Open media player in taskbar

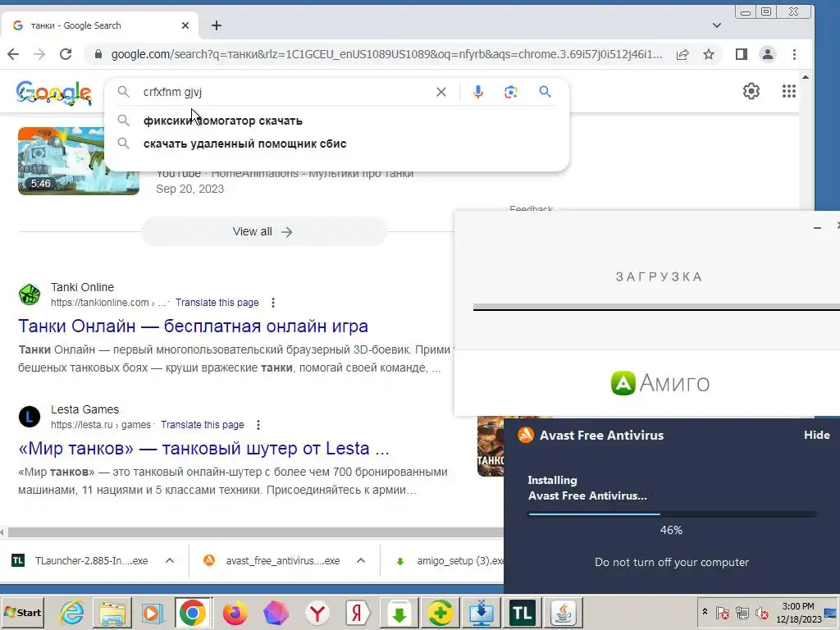[x=152, y=612]
